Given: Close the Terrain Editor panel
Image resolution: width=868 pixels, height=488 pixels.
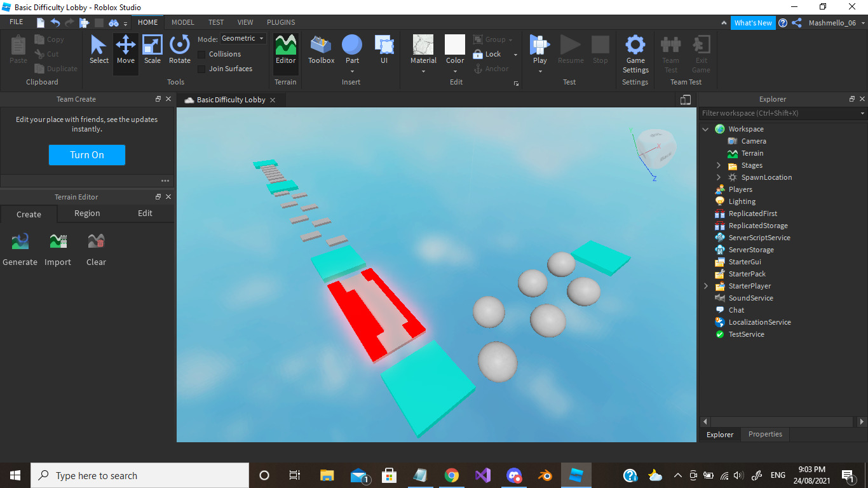Looking at the screenshot, I should tap(168, 197).
